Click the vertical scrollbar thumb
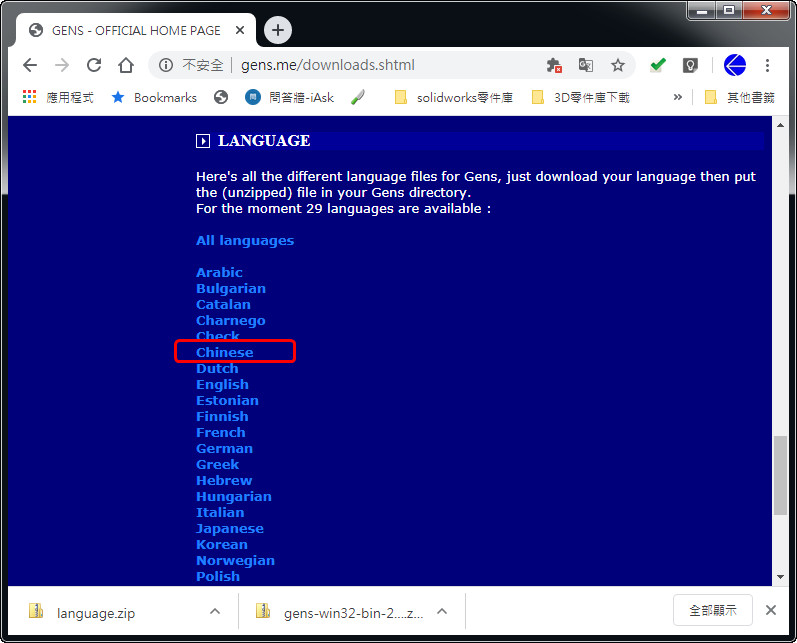 pyautogui.click(x=780, y=475)
